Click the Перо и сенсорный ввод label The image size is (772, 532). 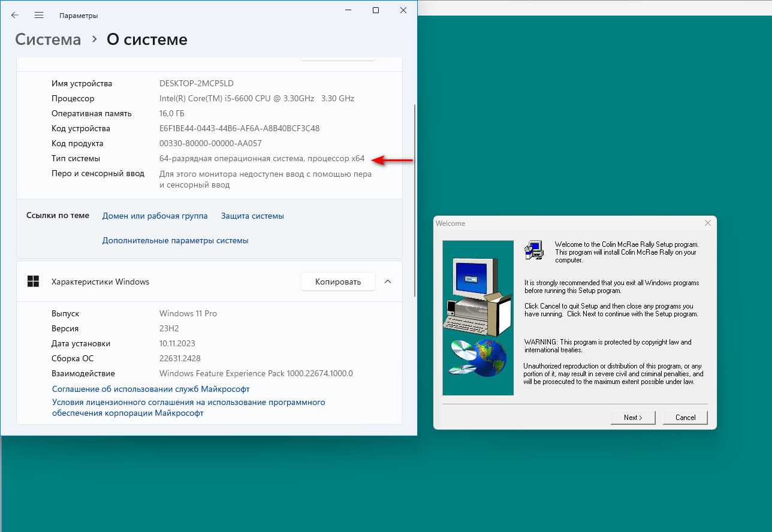click(98, 173)
